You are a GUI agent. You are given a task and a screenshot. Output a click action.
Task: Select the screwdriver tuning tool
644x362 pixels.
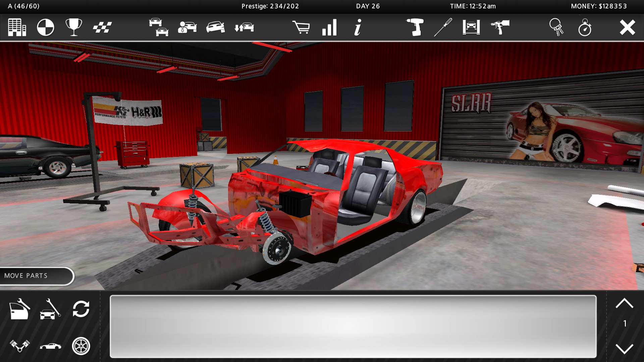point(443,27)
